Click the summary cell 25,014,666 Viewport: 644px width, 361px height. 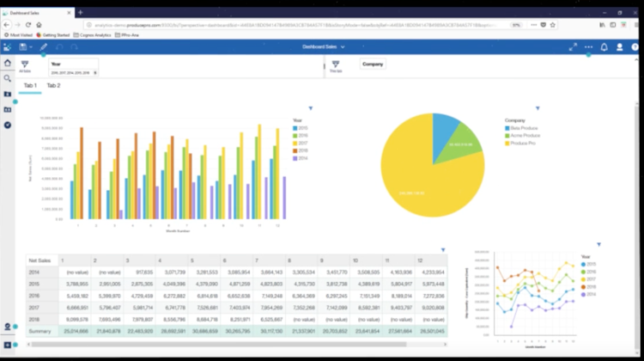tap(75, 331)
